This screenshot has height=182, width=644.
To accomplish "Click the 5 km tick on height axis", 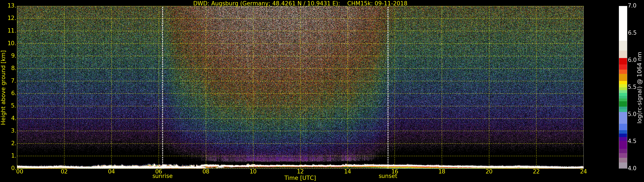I will click(13, 106).
